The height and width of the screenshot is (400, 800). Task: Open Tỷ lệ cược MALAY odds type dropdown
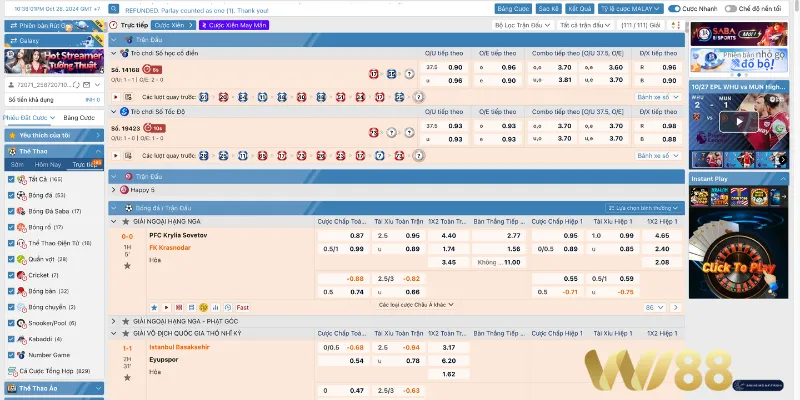[x=631, y=9]
